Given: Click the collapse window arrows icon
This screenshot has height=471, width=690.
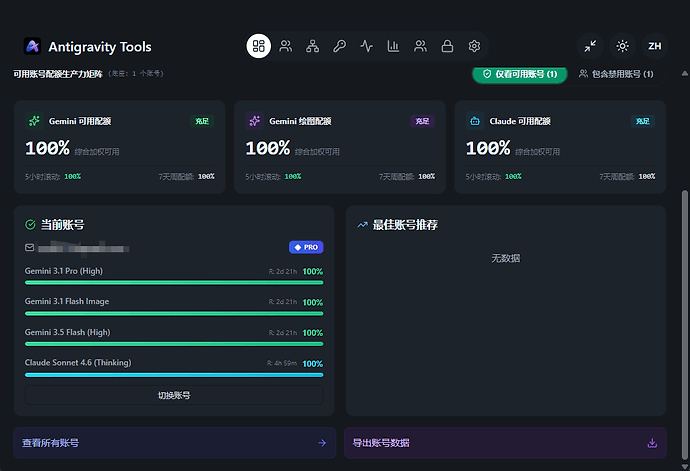Looking at the screenshot, I should 590,46.
